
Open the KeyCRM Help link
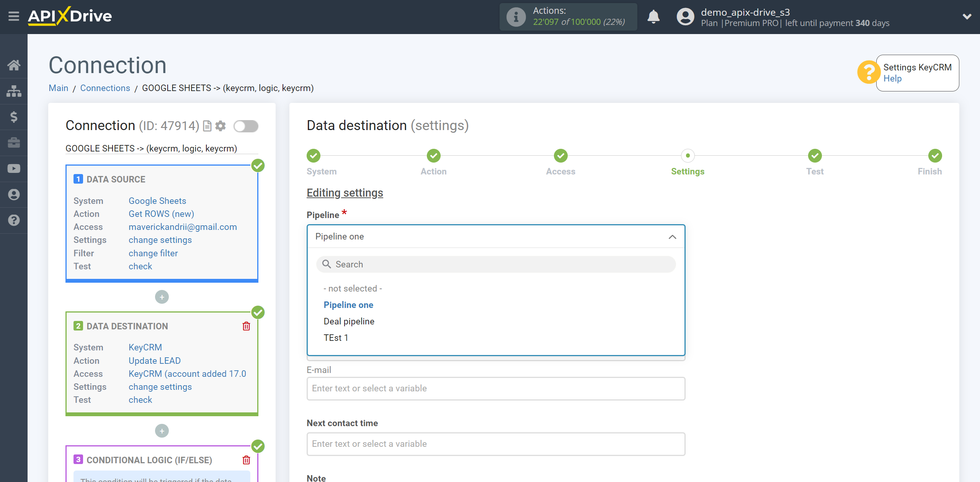[x=892, y=78]
